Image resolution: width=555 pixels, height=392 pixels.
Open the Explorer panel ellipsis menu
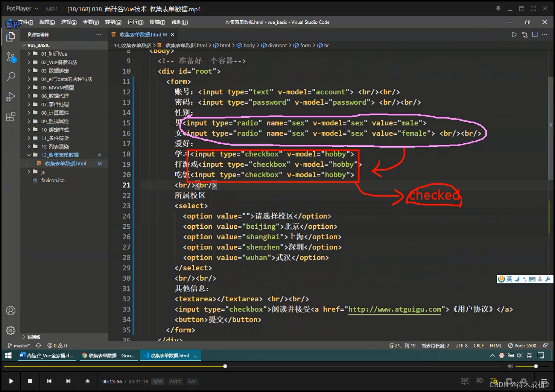point(99,35)
